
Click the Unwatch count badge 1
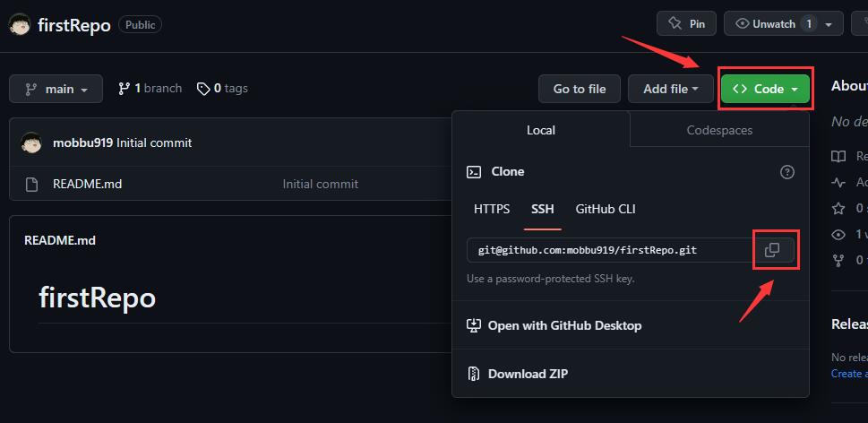click(809, 24)
